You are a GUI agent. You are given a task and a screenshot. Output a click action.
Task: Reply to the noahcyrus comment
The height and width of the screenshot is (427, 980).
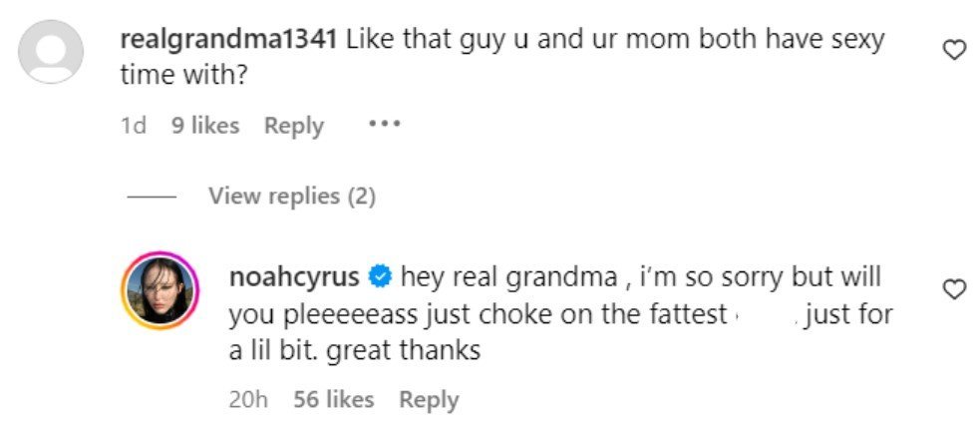tap(429, 400)
